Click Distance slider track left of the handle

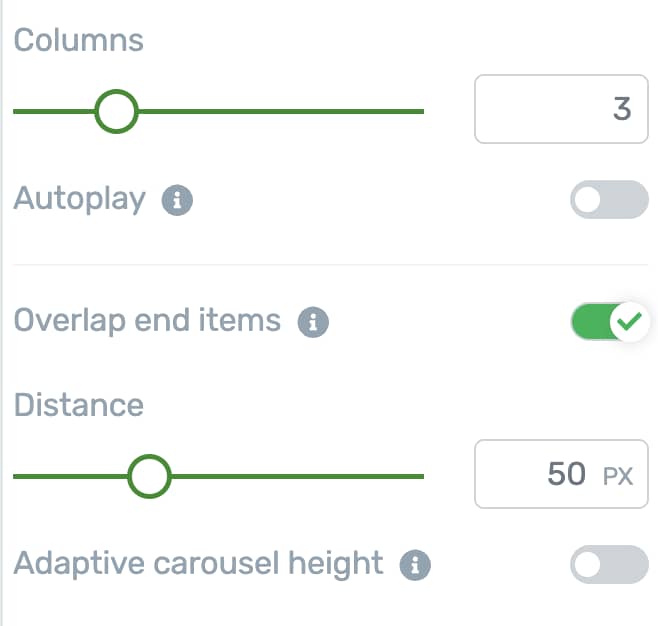70,476
